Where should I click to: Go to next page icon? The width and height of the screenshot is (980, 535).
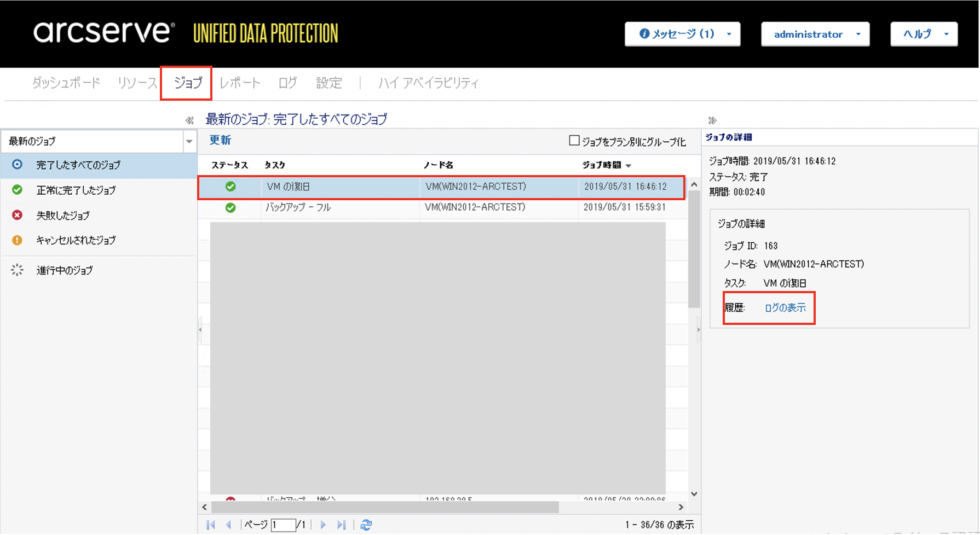coord(323,525)
